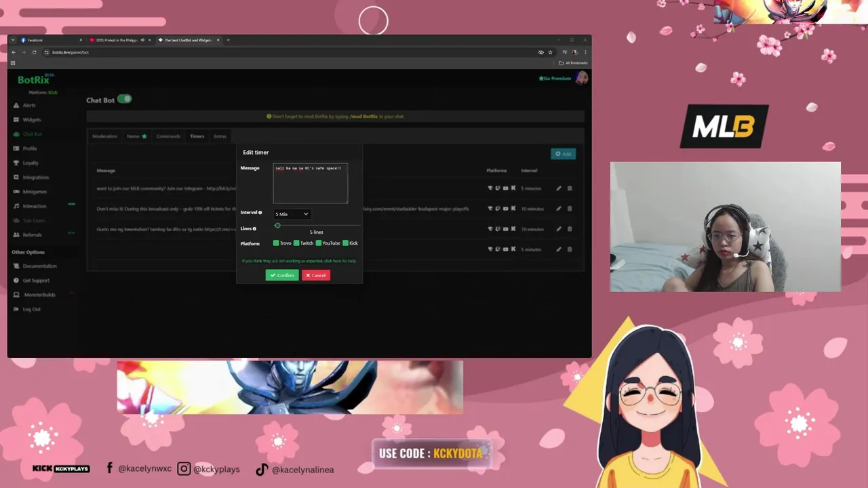The height and width of the screenshot is (488, 868).
Task: Open Get Support in the sidebar
Action: [x=32, y=280]
